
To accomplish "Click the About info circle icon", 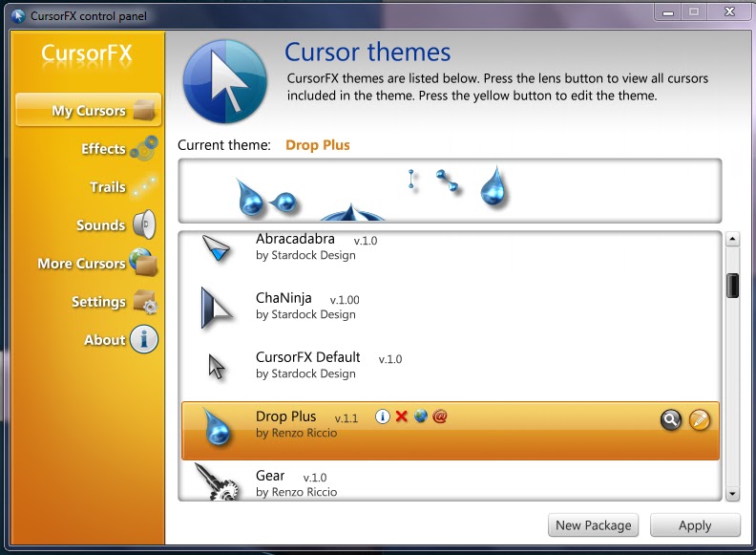I will pos(144,339).
